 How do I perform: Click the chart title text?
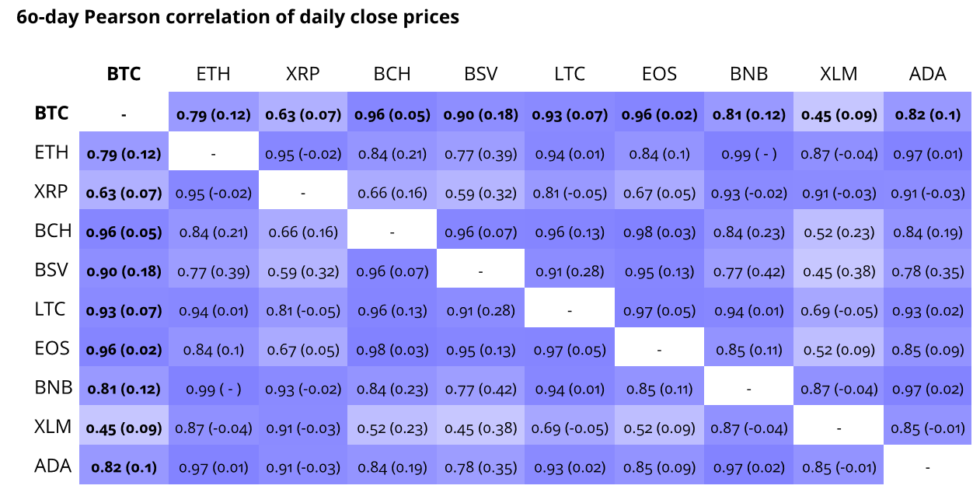pyautogui.click(x=238, y=17)
